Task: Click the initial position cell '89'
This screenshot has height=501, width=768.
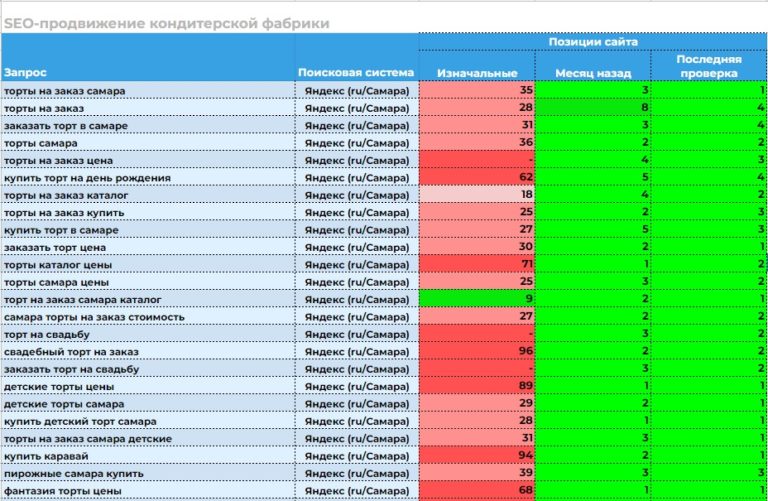Action: (477, 386)
